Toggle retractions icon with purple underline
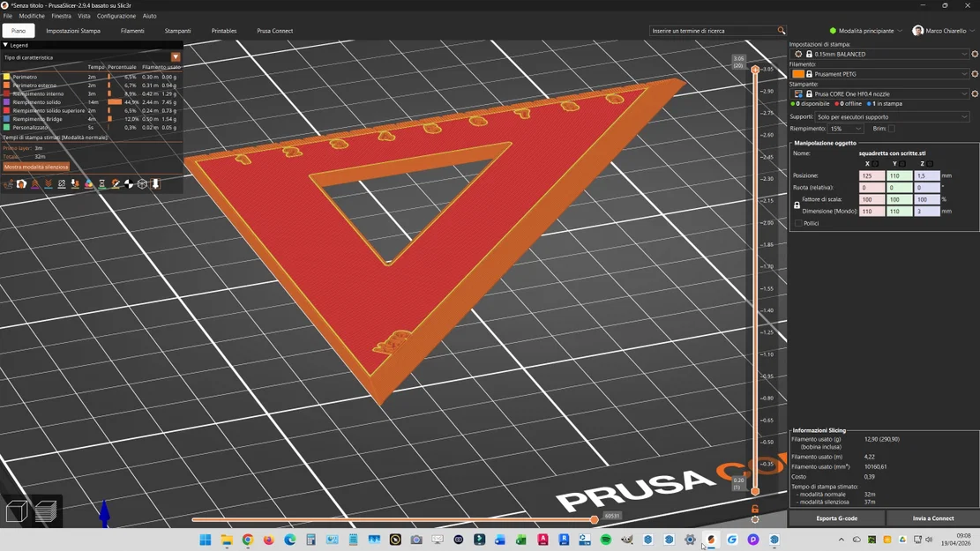This screenshot has height=551, width=980. 35,183
